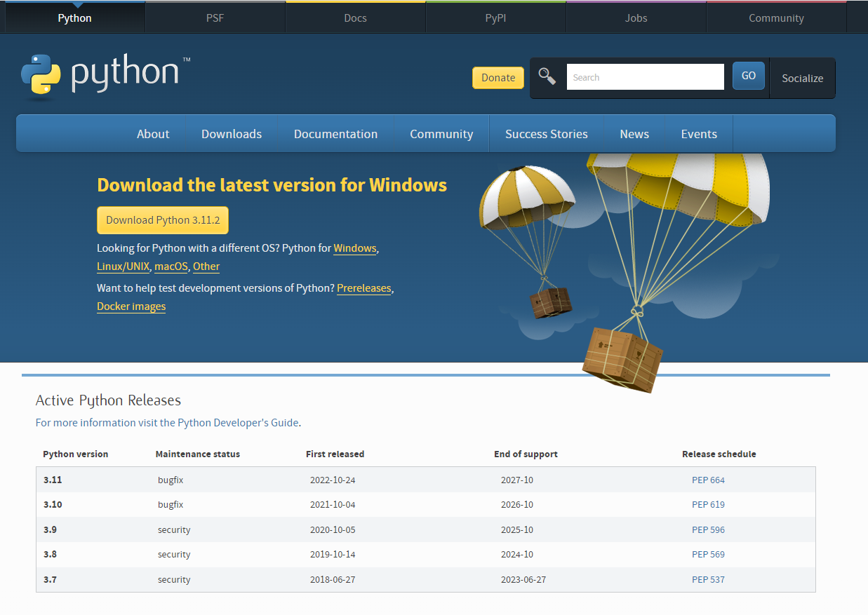The width and height of the screenshot is (868, 615).
Task: Click version 3.8 in releases table
Action: [x=50, y=555]
